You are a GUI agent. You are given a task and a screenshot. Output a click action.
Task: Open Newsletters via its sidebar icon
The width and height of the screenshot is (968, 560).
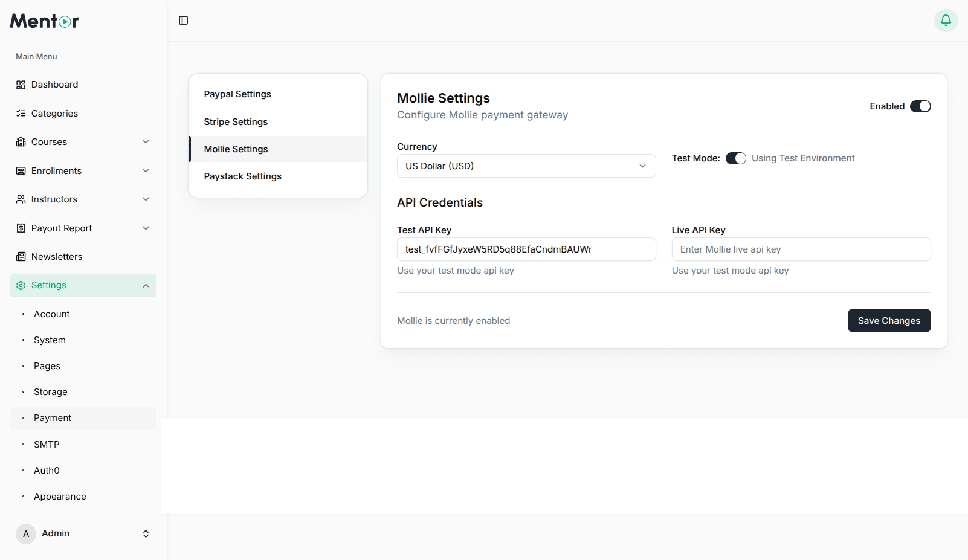[x=20, y=256]
